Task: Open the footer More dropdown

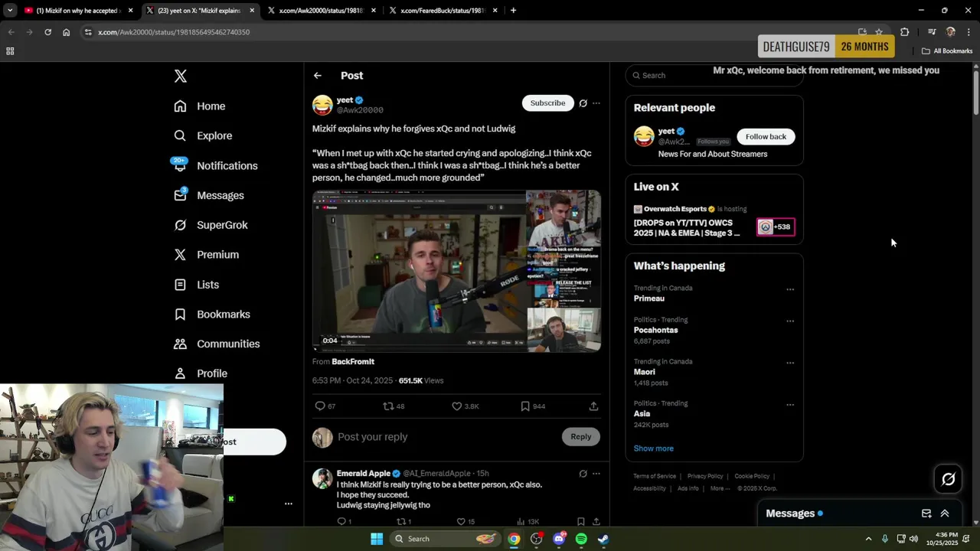Action: 720,488
